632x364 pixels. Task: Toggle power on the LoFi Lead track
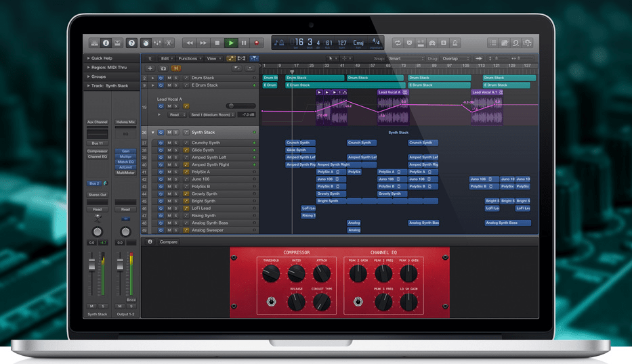pyautogui.click(x=161, y=208)
